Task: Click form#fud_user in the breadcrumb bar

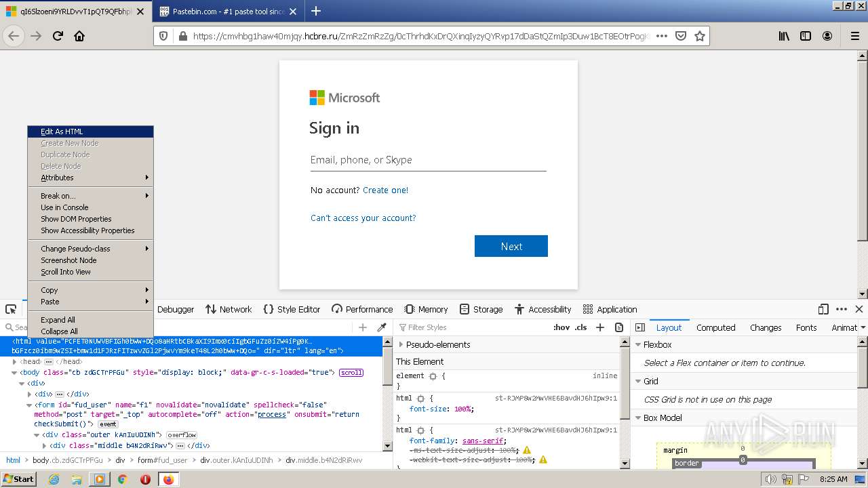Action: [x=162, y=460]
